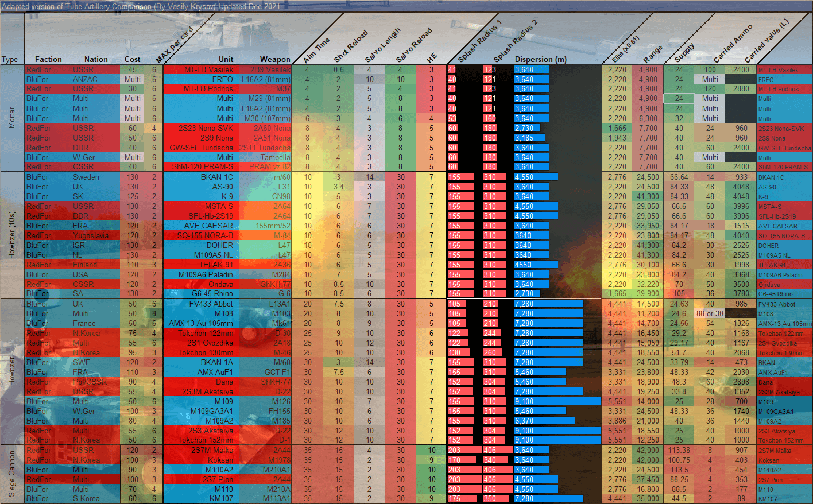813x504 pixels.
Task: Click the 'Weapon' column header
Action: click(275, 59)
